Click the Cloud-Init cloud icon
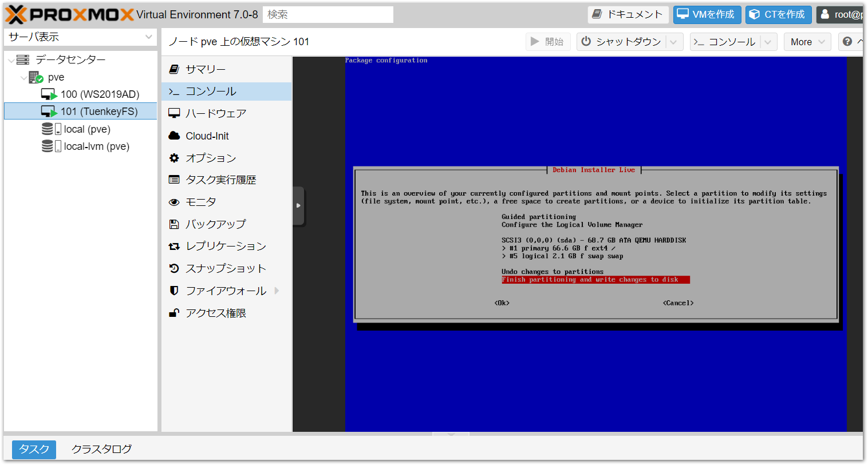Viewport: 868px width, 465px height. click(x=174, y=136)
